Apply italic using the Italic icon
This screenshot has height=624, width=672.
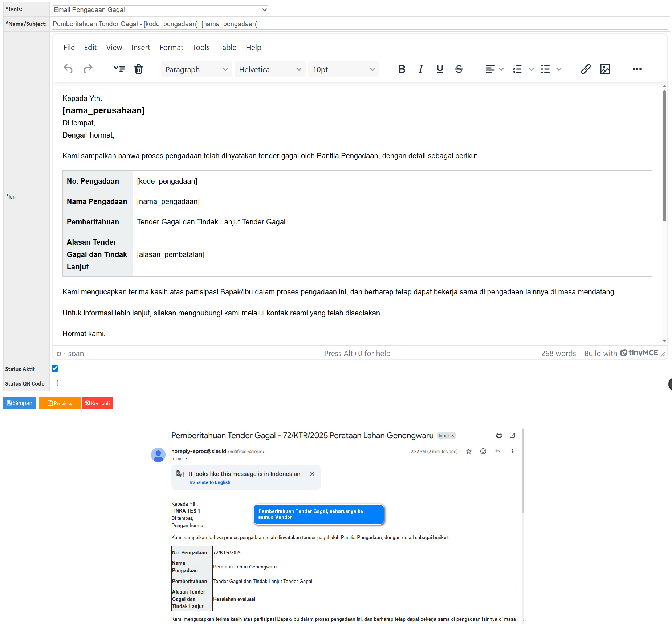421,69
